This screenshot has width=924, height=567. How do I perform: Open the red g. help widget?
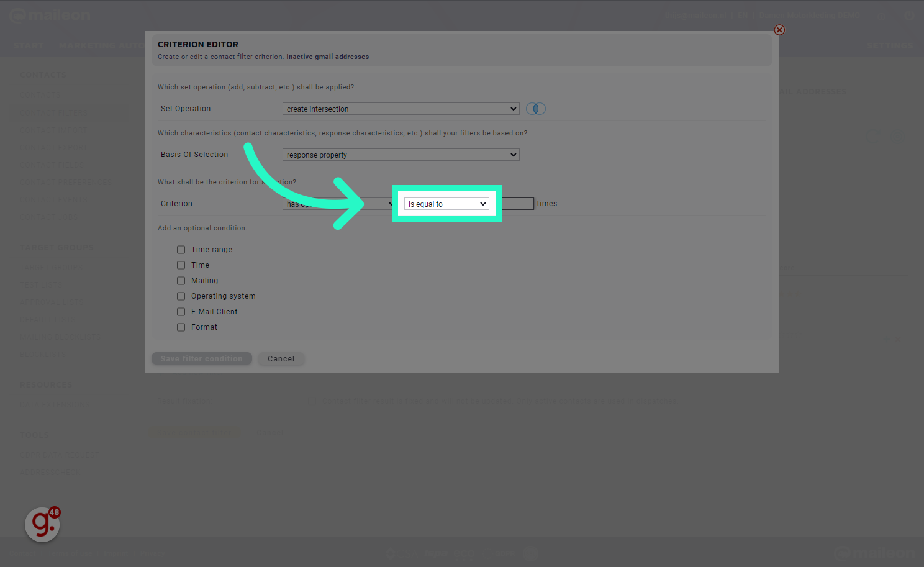[43, 524]
